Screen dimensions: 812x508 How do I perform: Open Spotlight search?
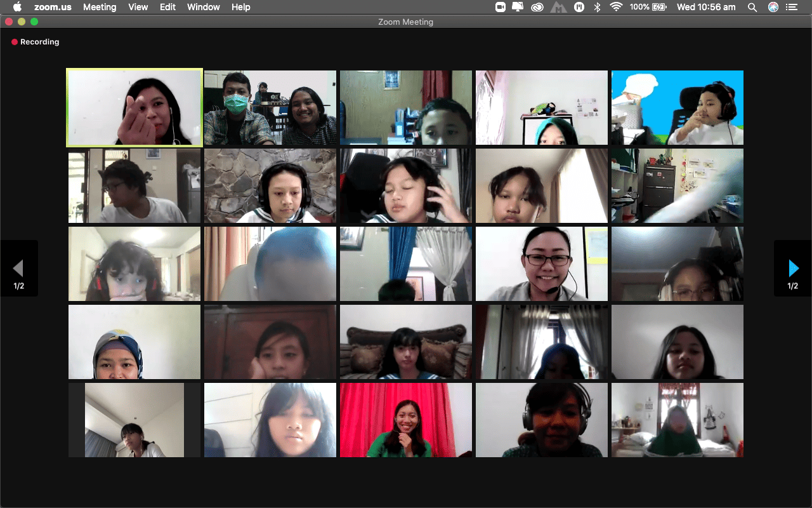pos(752,7)
